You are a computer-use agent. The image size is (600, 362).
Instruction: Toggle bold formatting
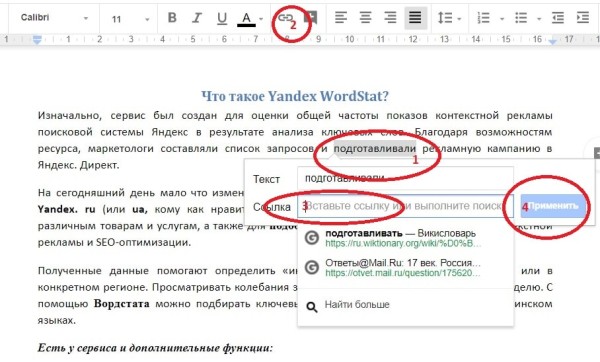(x=172, y=18)
